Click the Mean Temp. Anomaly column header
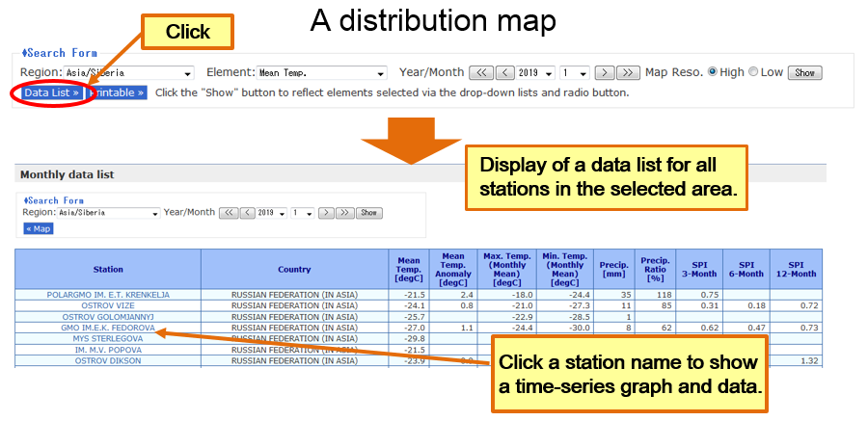This screenshot has height=421, width=868. point(453,270)
